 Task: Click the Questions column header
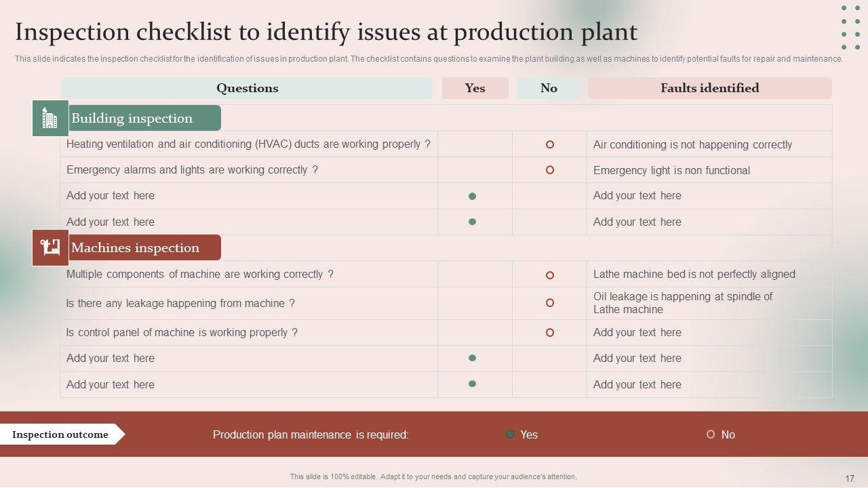pyautogui.click(x=247, y=88)
